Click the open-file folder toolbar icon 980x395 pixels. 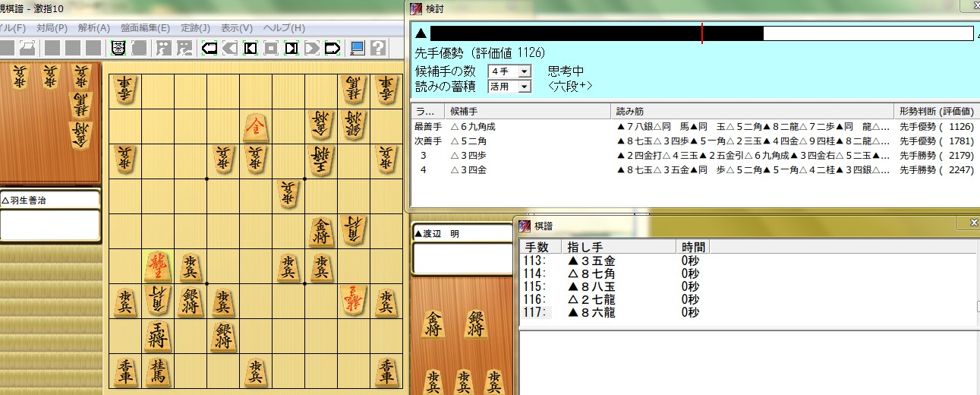[x=27, y=49]
